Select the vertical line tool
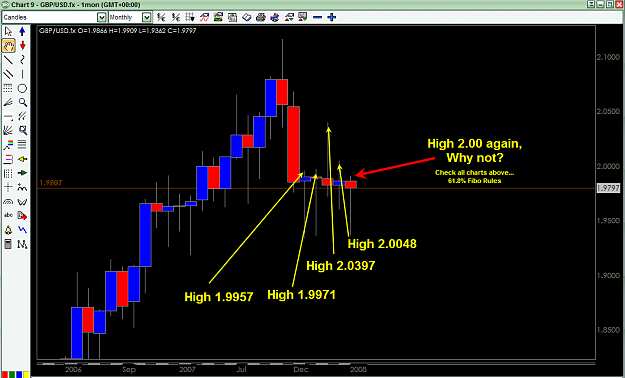 point(22,74)
